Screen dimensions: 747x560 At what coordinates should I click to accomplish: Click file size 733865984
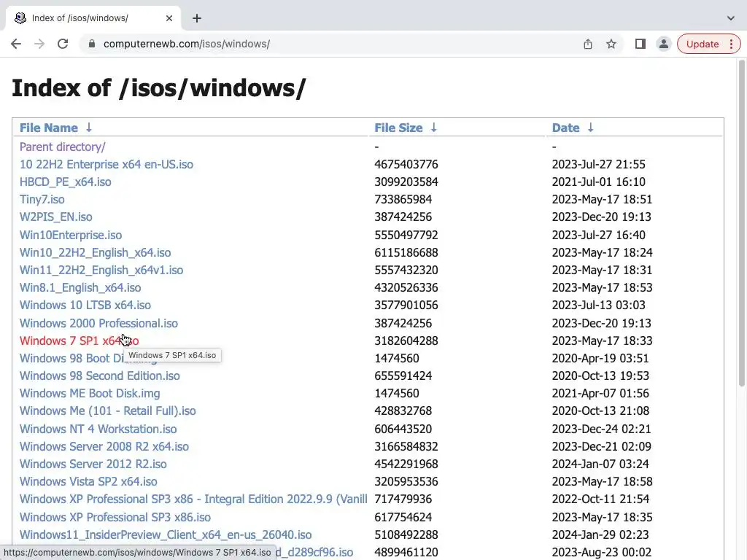click(403, 200)
